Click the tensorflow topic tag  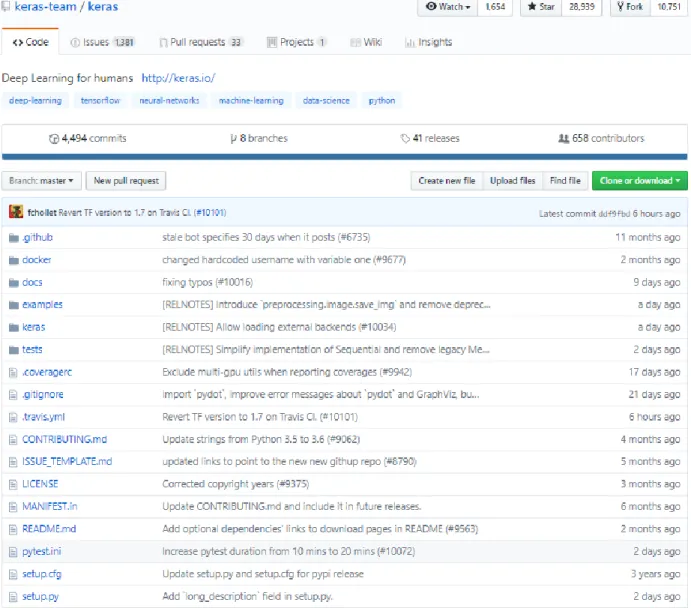click(x=100, y=100)
